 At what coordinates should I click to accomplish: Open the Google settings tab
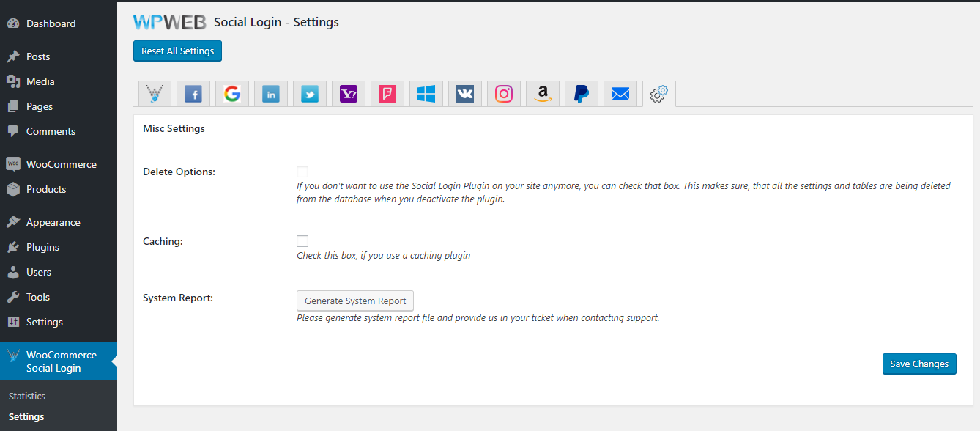point(232,94)
